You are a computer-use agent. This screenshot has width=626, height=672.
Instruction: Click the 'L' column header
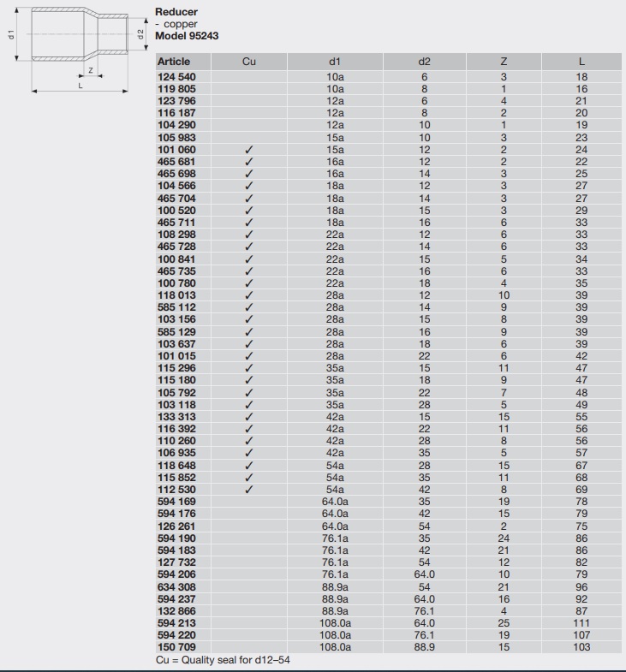click(x=581, y=62)
